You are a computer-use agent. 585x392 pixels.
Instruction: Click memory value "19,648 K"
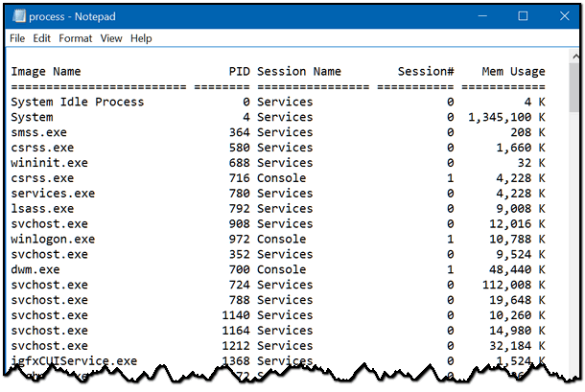(517, 301)
